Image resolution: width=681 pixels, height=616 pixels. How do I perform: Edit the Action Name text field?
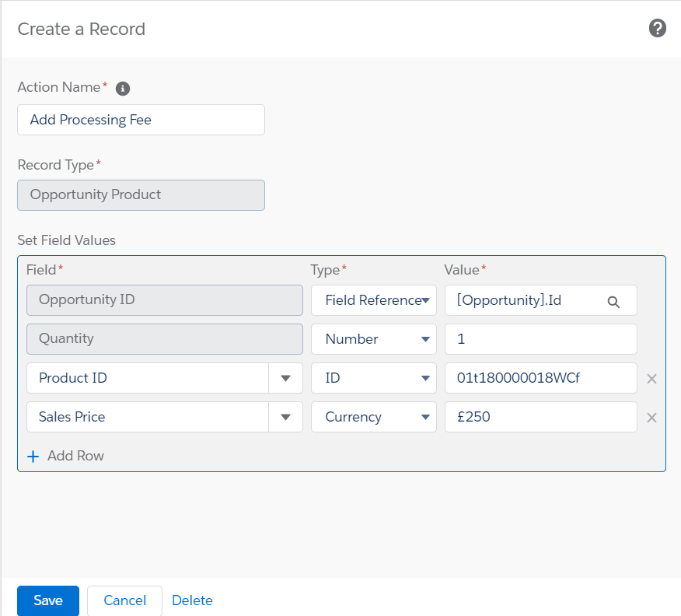coord(141,120)
